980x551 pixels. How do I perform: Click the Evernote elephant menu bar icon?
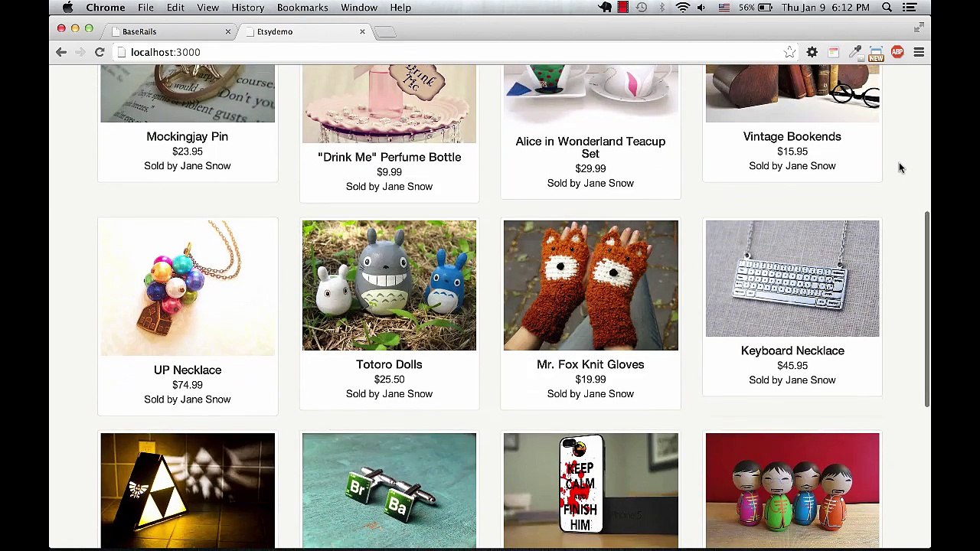605,8
